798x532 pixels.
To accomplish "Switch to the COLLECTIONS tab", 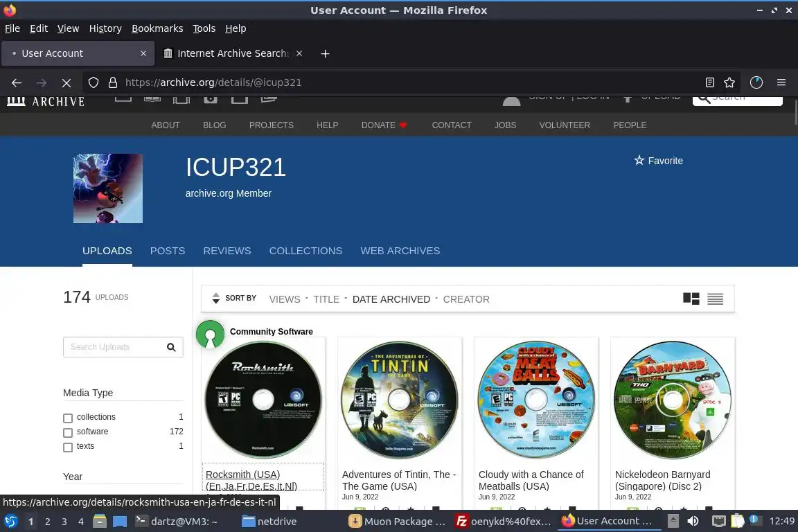I will (306, 251).
